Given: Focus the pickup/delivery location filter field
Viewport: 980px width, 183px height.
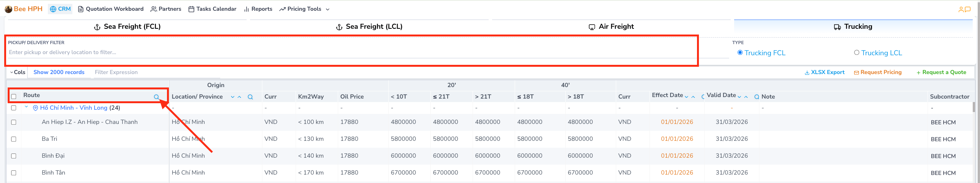Looking at the screenshot, I should [345, 52].
